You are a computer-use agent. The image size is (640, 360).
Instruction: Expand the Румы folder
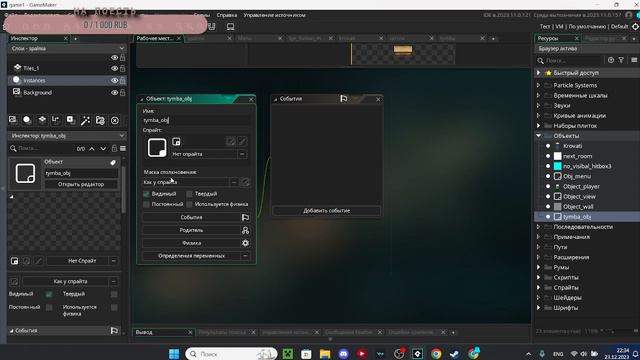(538, 267)
